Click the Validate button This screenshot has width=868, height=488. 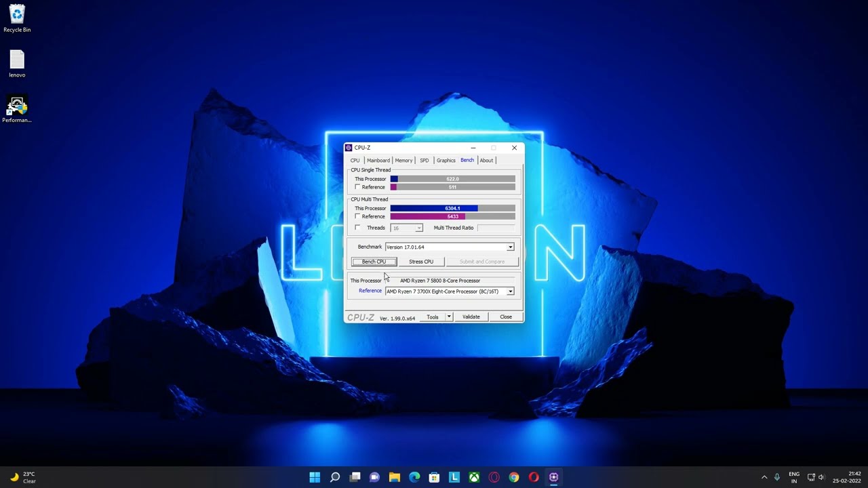coord(471,317)
